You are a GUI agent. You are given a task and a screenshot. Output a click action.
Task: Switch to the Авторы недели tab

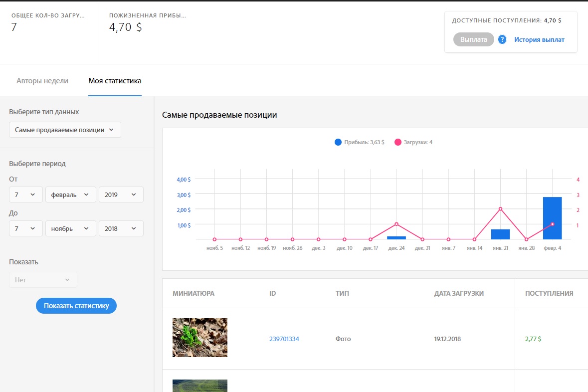pos(42,81)
